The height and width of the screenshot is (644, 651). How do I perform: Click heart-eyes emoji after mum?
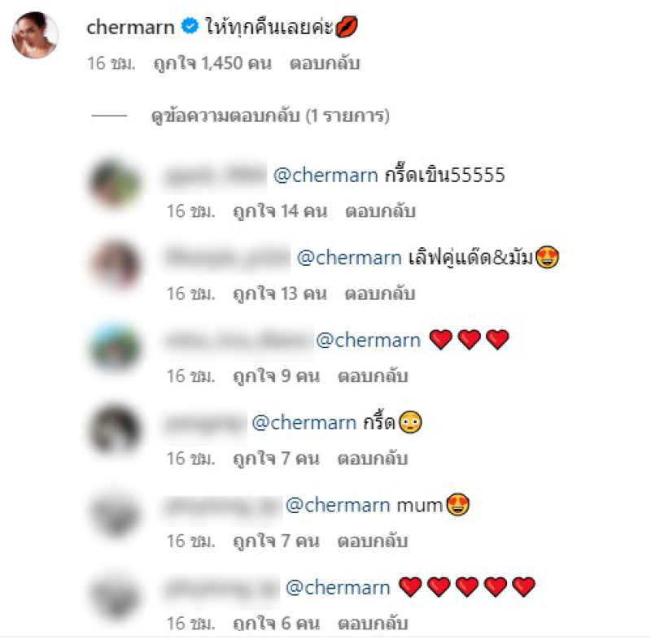click(458, 504)
